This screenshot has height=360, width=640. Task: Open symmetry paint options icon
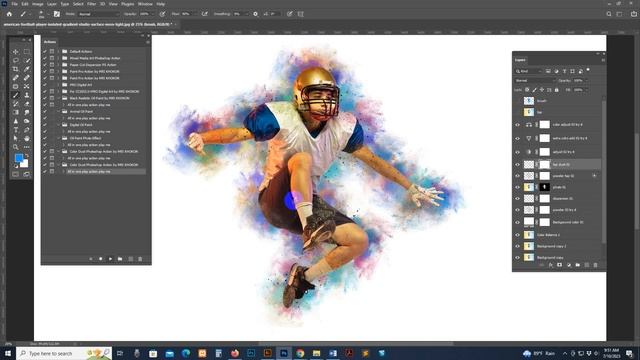coord(300,14)
